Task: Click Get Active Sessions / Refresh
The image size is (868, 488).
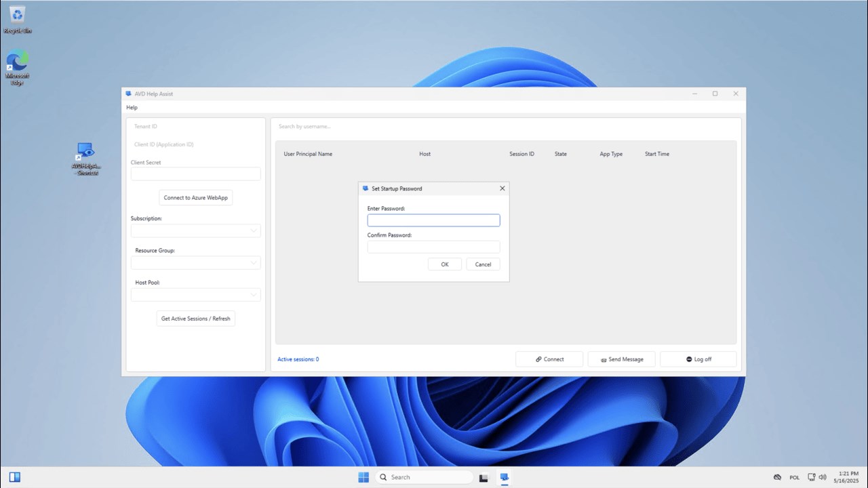Action: (196, 319)
